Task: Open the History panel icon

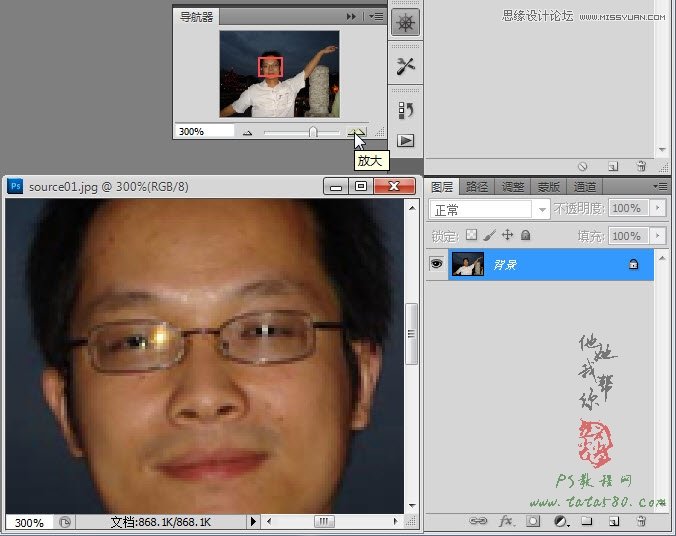Action: coord(405,110)
